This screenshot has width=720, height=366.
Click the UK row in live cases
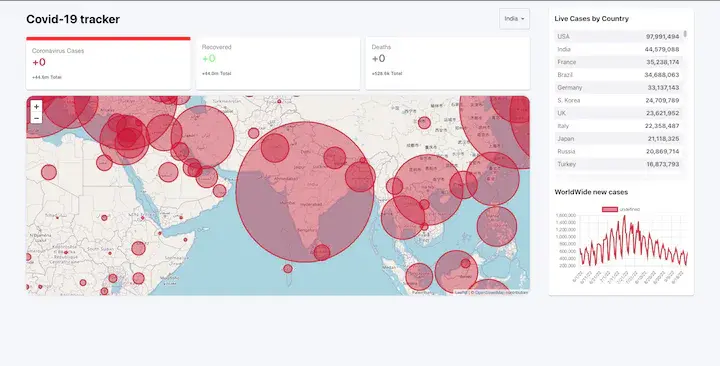(619, 113)
